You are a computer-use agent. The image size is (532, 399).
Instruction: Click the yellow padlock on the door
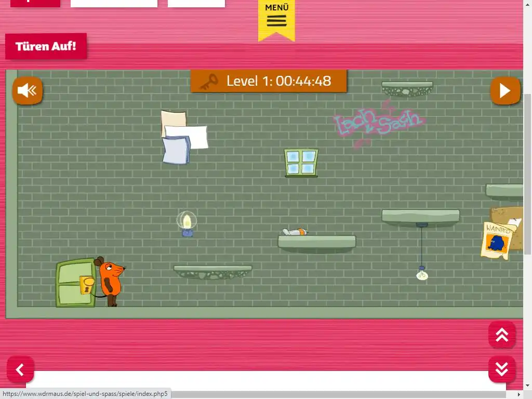tap(87, 285)
